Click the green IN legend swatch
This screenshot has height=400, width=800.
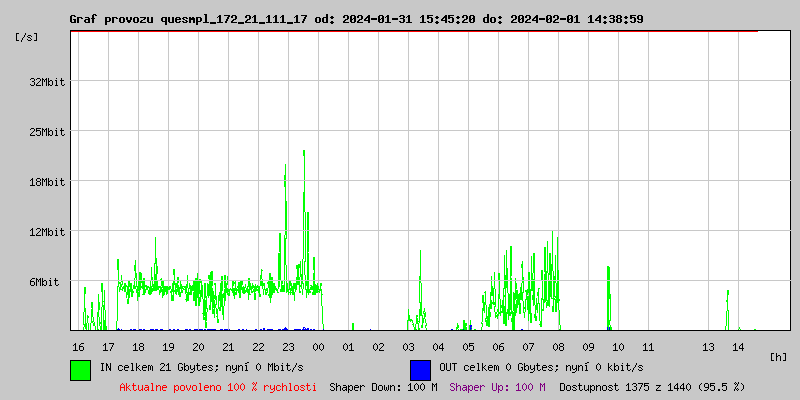(x=80, y=369)
